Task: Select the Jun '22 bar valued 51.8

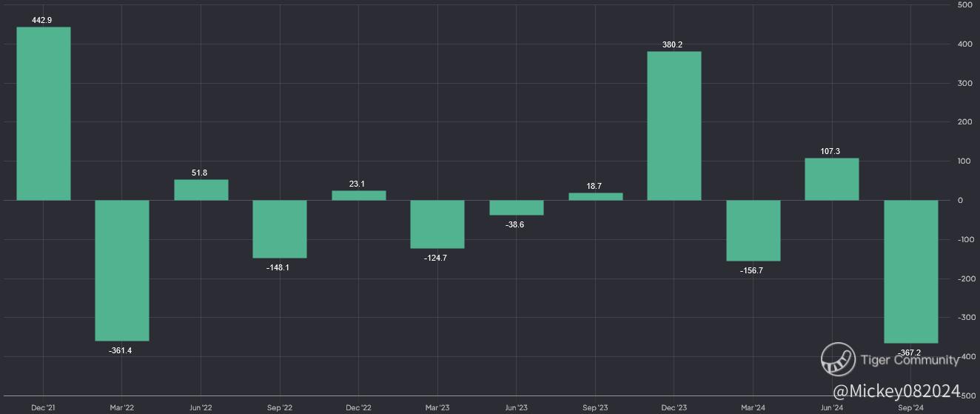Action: [x=201, y=190]
